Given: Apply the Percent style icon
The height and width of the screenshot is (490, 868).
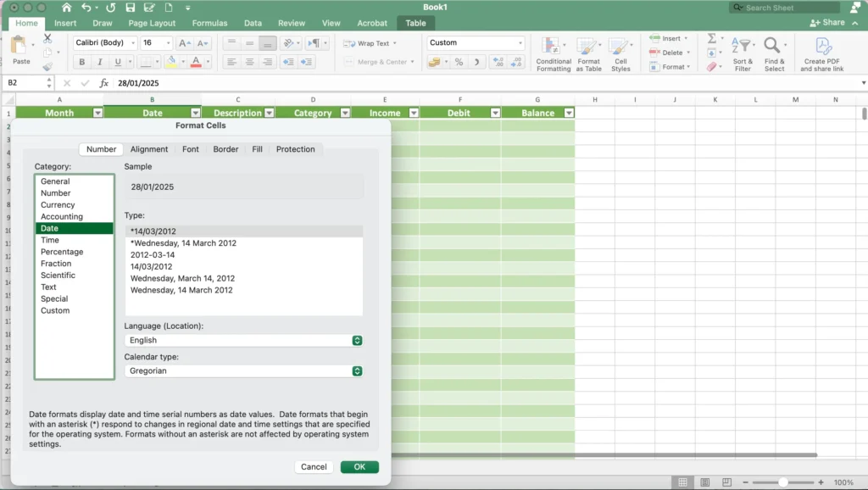Looking at the screenshot, I should [459, 62].
